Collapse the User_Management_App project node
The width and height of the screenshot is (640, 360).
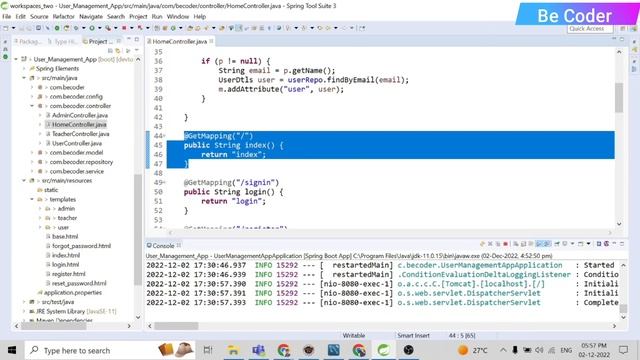click(16, 59)
